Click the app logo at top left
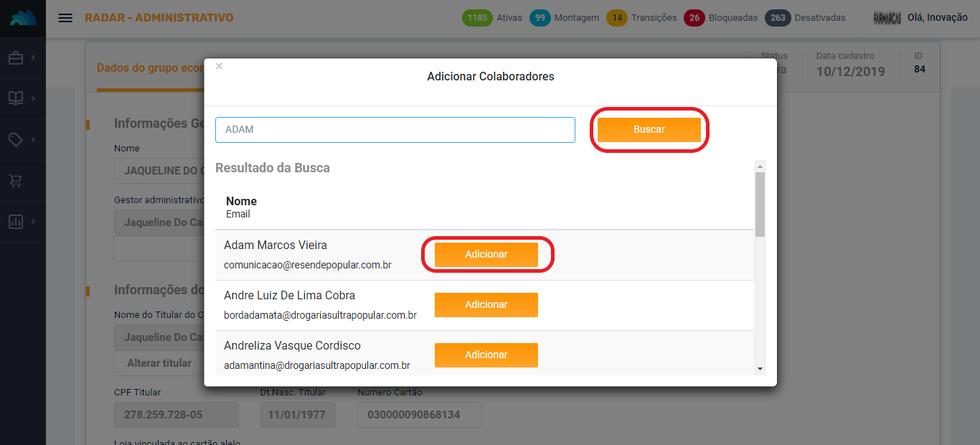The image size is (980, 445). point(23,18)
